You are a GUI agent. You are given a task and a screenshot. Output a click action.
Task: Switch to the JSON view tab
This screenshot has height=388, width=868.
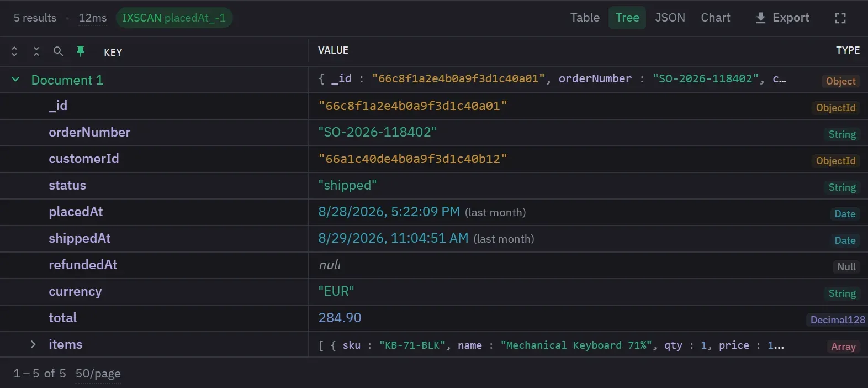[x=670, y=18]
